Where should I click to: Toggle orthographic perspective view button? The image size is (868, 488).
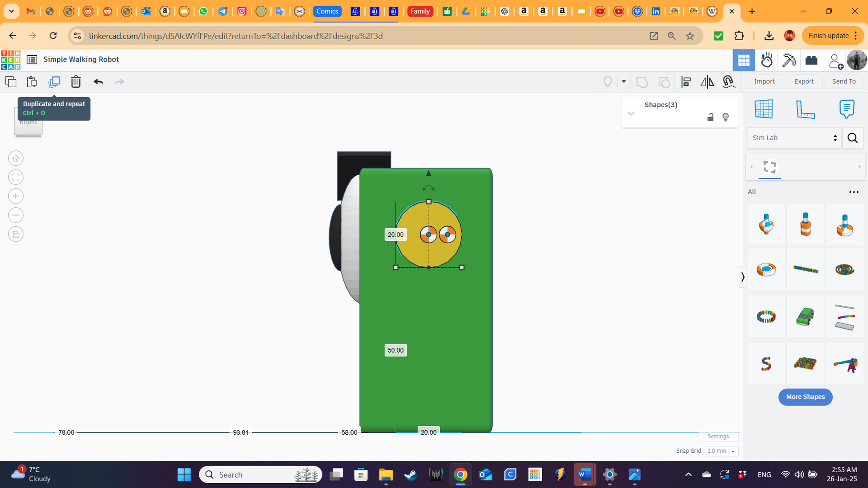point(16,234)
